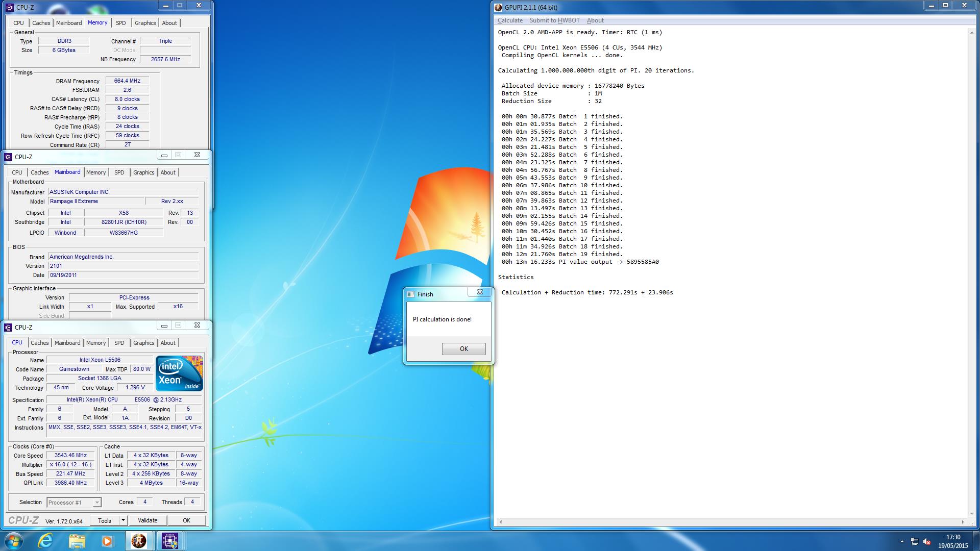Open About tab in bottom CPU-Z window
This screenshot has width=980, height=551.
pos(168,343)
